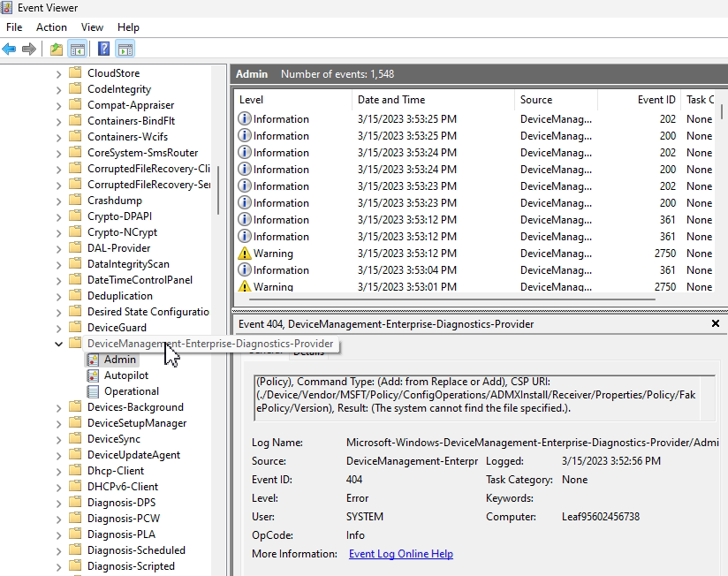Expand the Crypto-DPAPI tree node

58,216
